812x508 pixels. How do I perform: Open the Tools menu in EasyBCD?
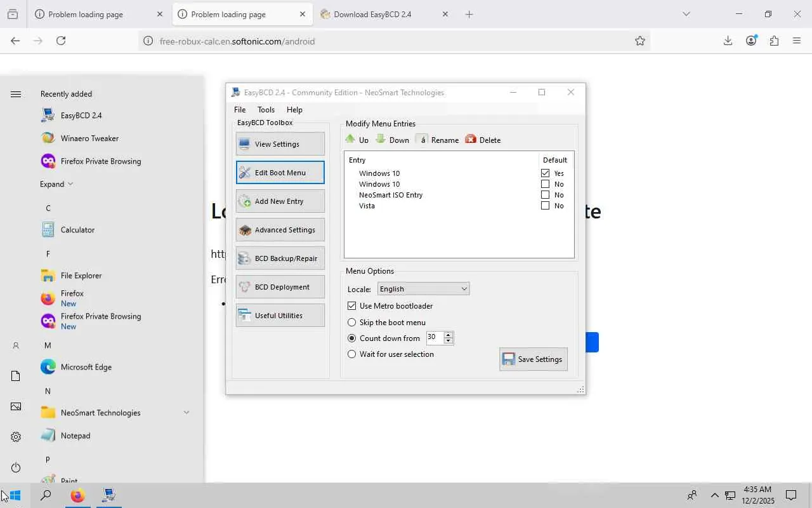coord(266,110)
